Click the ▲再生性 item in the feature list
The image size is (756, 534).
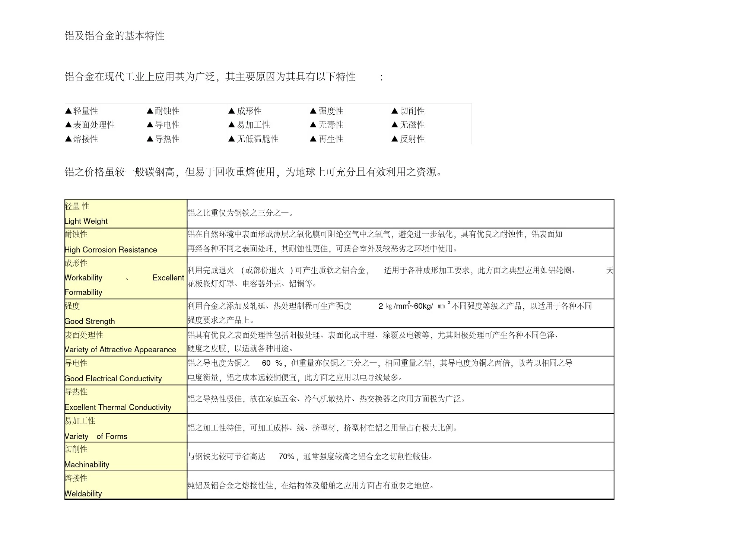pos(327,139)
